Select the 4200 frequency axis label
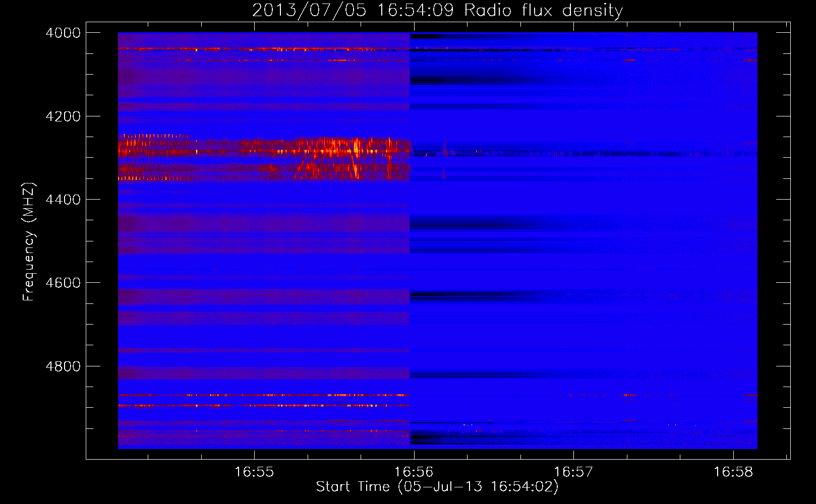 (x=63, y=116)
